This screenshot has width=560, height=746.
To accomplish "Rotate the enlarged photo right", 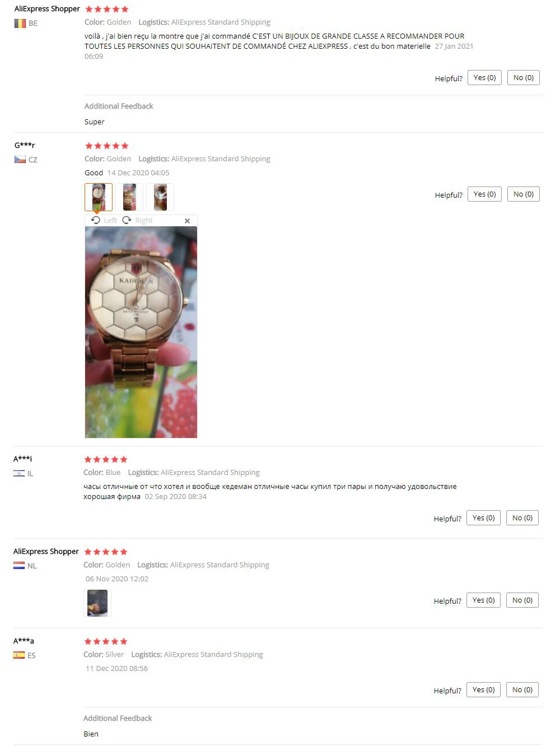I will 138,220.
